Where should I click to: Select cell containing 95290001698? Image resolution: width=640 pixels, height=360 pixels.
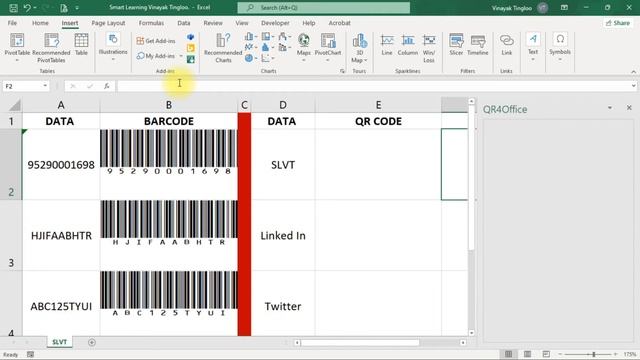pyautogui.click(x=61, y=165)
